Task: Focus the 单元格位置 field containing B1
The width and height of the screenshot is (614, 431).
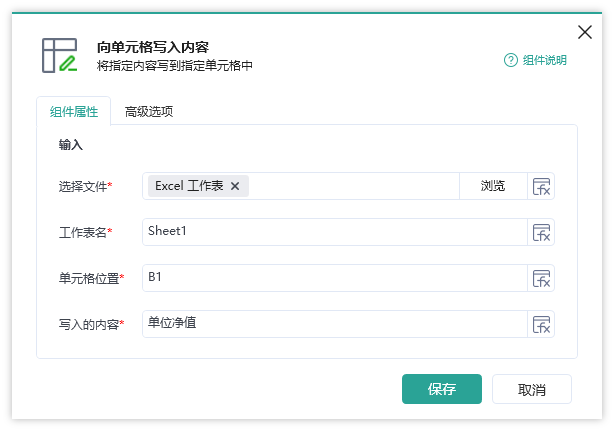Action: point(335,278)
